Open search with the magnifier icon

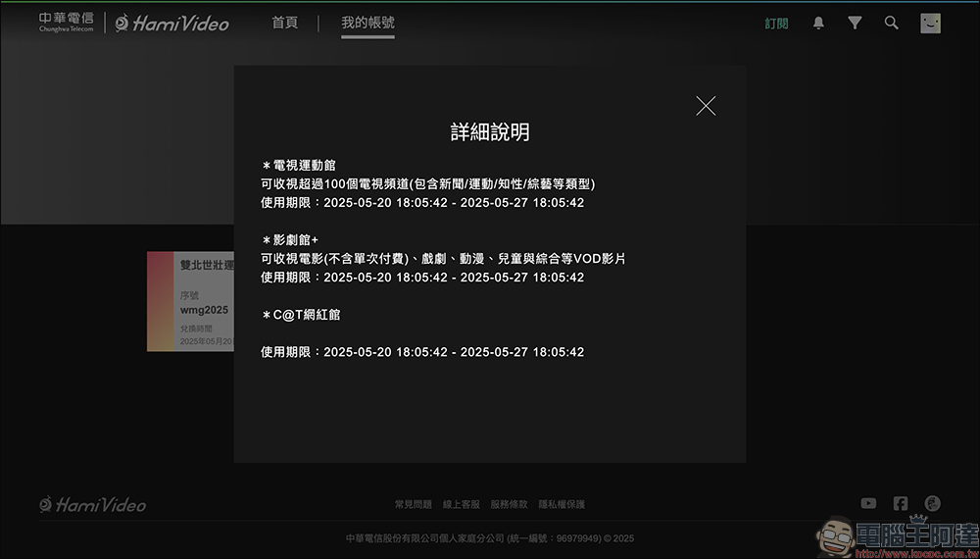[892, 24]
